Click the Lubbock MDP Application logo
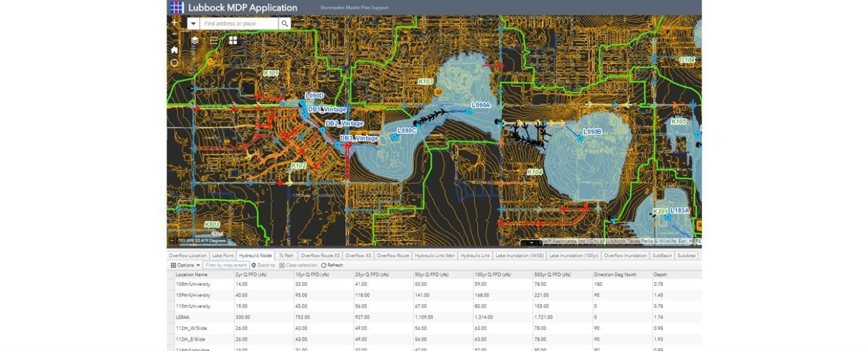 point(177,8)
